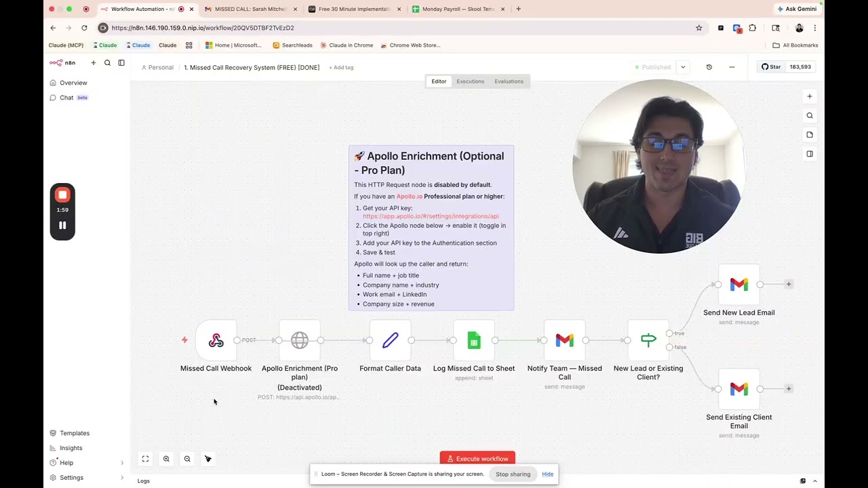Image resolution: width=868 pixels, height=488 pixels.
Task: Click the Add tag button
Action: 341,68
